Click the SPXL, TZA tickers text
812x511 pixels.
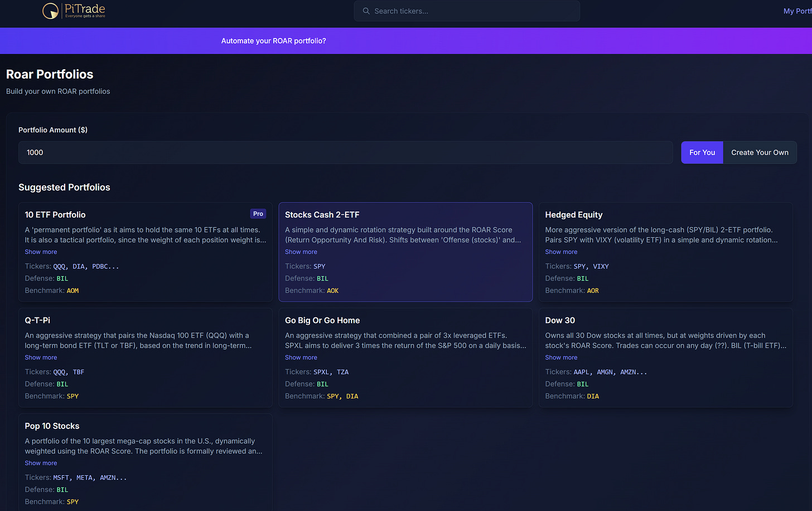coord(331,372)
